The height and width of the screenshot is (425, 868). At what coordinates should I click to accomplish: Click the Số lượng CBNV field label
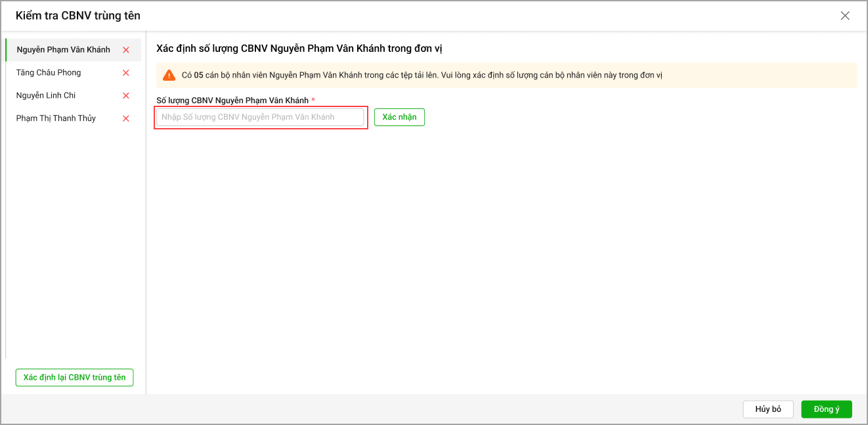[232, 101]
